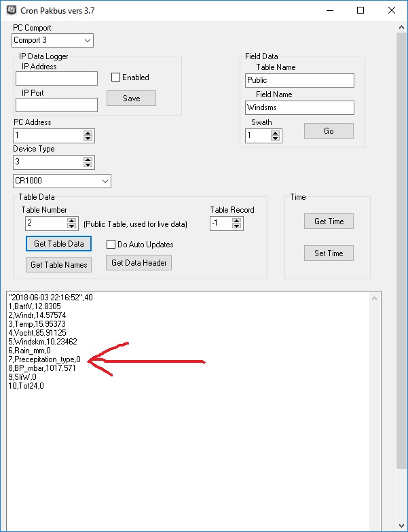The height and width of the screenshot is (532, 408).
Task: Click the output line 5,Windskm,10.23462
Action: click(x=43, y=342)
